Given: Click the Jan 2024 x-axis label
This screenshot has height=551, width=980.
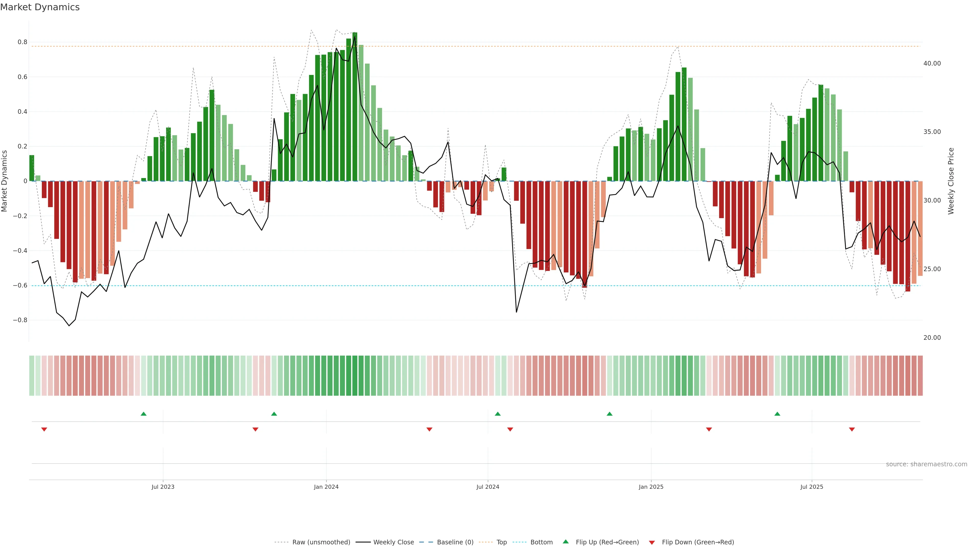Looking at the screenshot, I should (x=326, y=487).
